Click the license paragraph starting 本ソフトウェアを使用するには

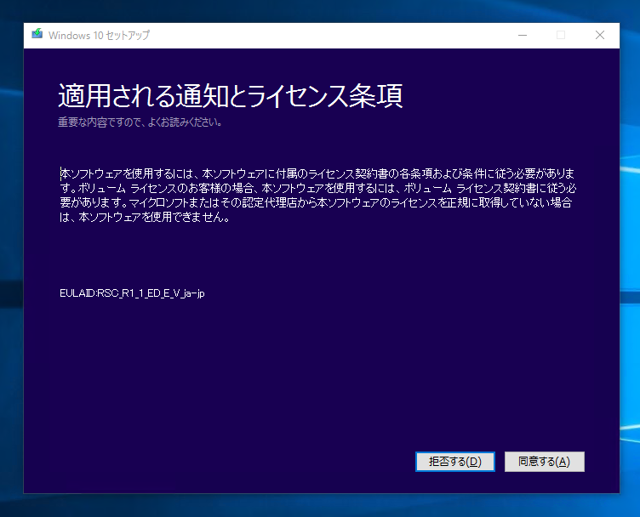[318, 195]
